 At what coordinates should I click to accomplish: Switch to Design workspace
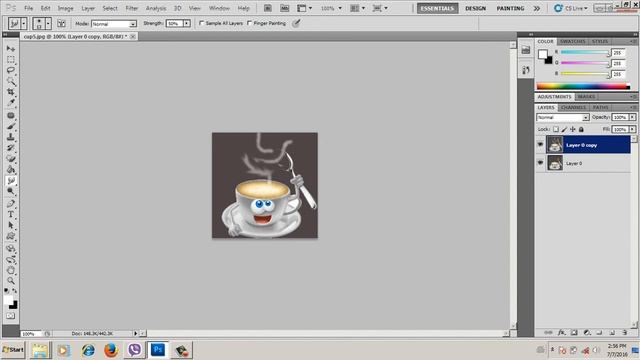tap(476, 8)
